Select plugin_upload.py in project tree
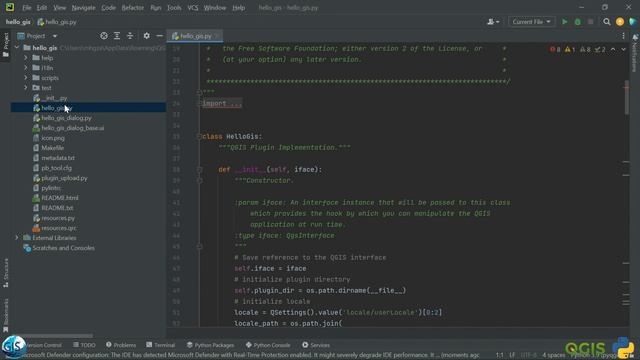Screen dimensions: 640x360 click(64, 178)
